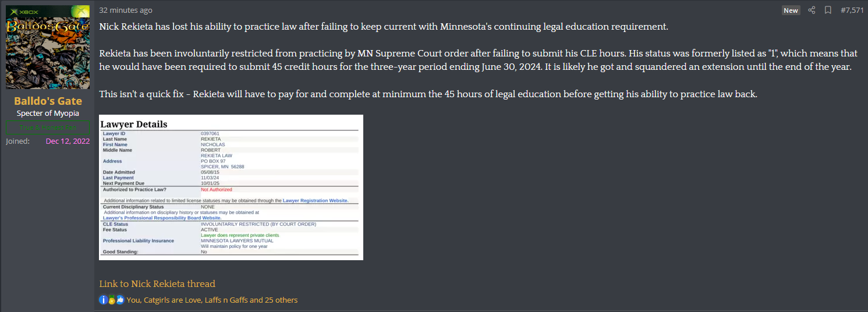Screen dimensions: 868x312
Task: View the Balldo's Gate username profile
Action: (48, 101)
